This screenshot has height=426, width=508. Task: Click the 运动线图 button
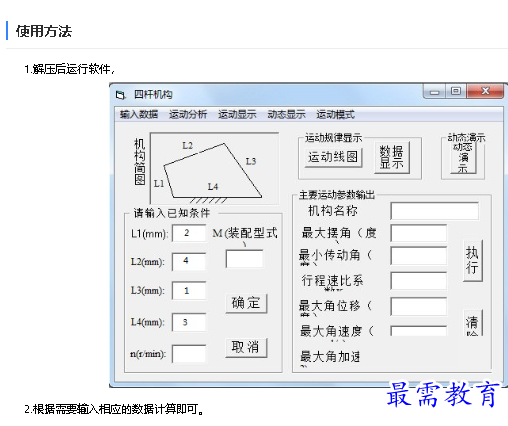(333, 157)
